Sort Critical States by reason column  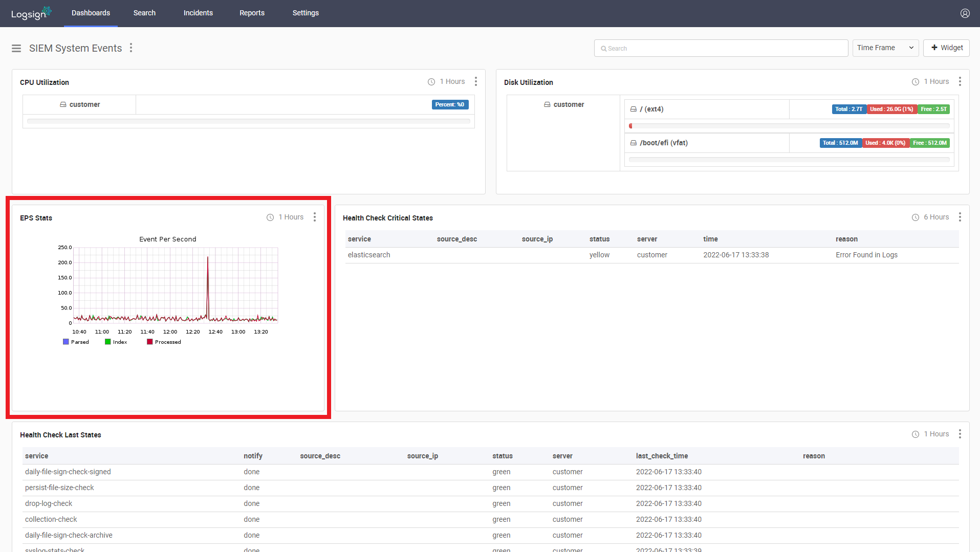pyautogui.click(x=846, y=239)
